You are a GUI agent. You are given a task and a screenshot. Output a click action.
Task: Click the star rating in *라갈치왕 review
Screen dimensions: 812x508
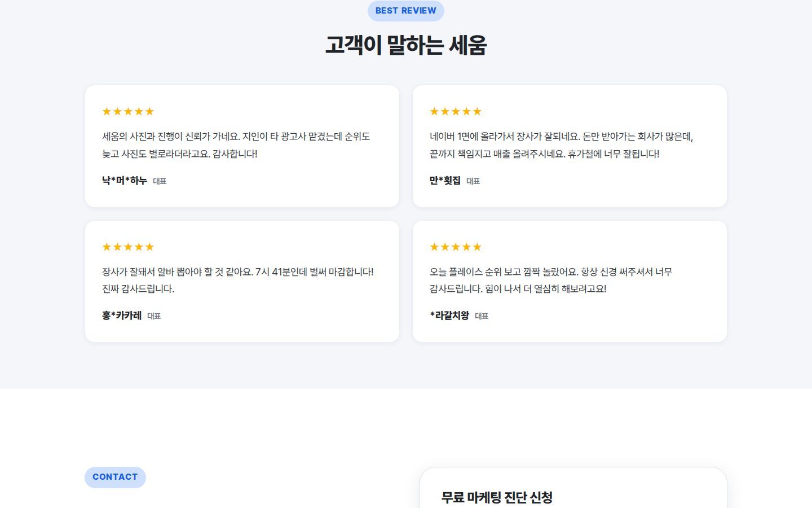tap(456, 247)
